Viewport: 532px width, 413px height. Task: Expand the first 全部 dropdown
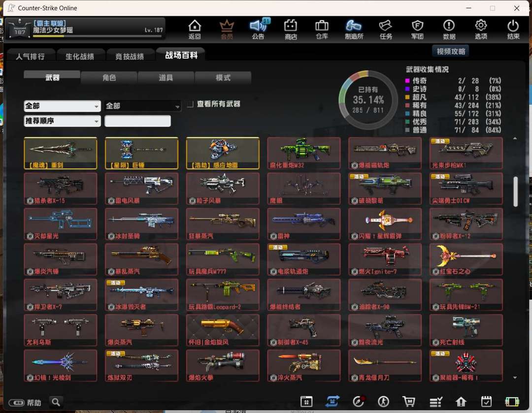(x=62, y=106)
